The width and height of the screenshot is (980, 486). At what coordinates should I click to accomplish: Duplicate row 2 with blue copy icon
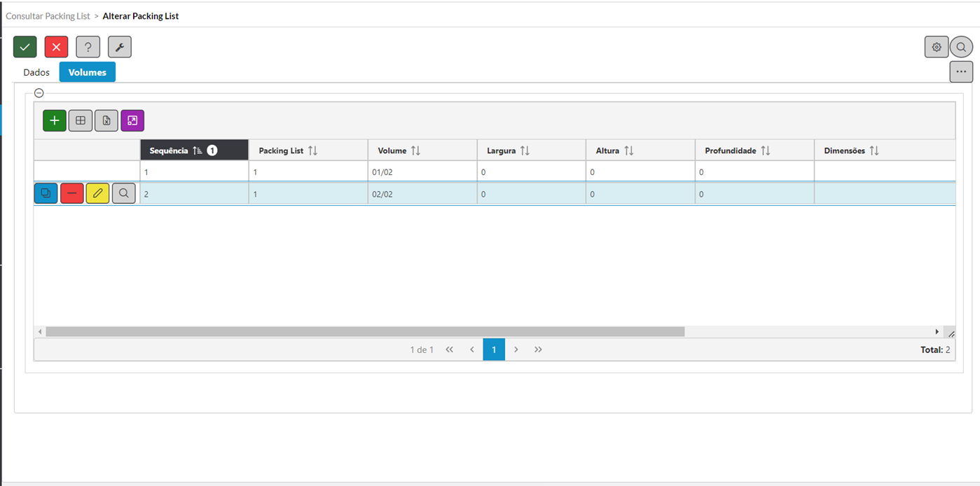[x=46, y=194]
